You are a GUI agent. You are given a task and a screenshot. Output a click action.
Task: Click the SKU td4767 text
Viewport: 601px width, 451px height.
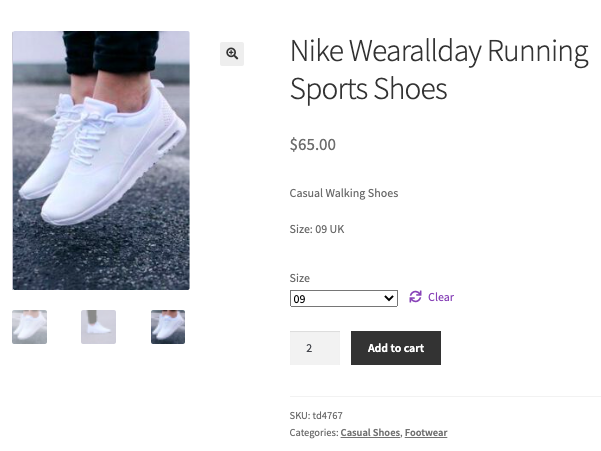tap(316, 415)
